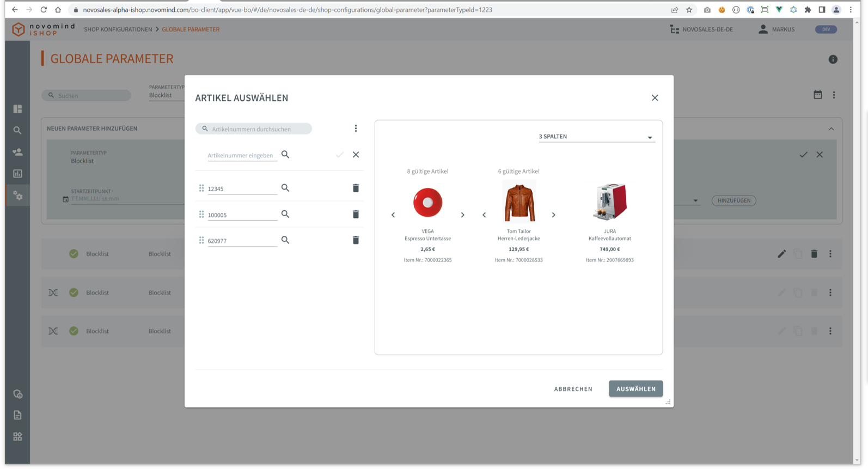Open the Chrome extensions puzzle icon
This screenshot has height=469, width=868.
tap(808, 10)
